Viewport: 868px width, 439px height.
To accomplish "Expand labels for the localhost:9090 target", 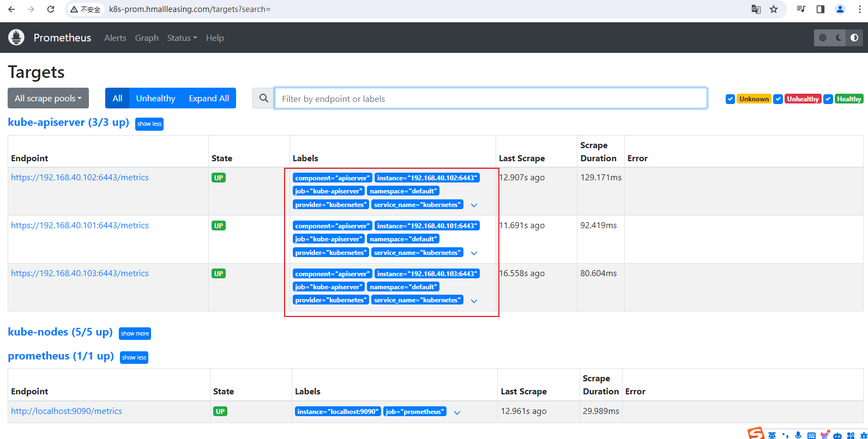I will point(457,412).
